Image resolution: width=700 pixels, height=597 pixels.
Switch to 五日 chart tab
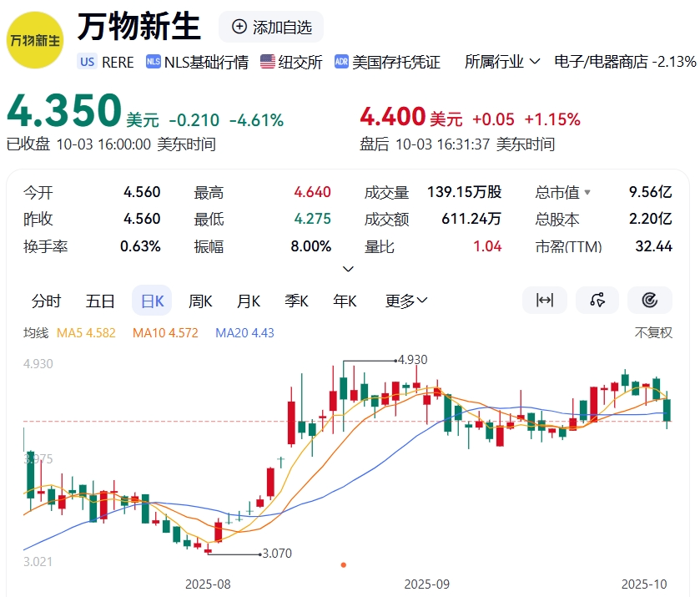pos(100,301)
